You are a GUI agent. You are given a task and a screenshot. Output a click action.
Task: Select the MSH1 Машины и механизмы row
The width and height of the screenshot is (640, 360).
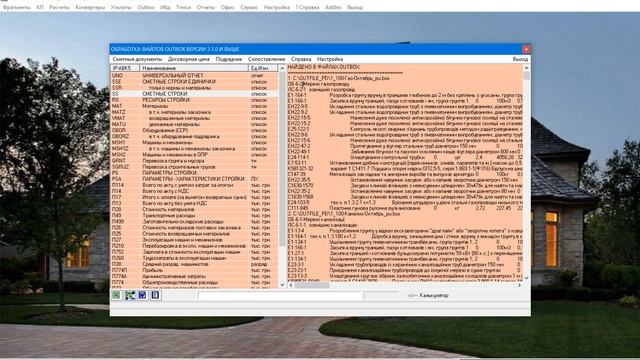pyautogui.click(x=194, y=142)
